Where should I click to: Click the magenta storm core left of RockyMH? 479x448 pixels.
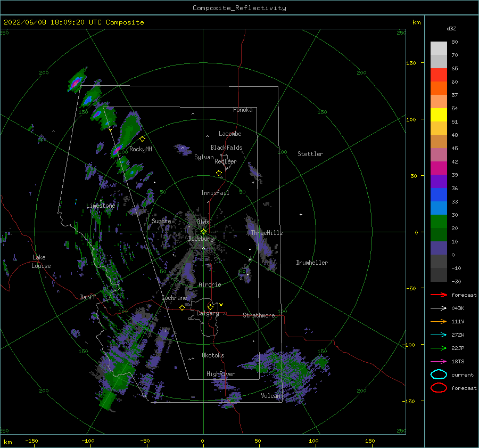[117, 150]
